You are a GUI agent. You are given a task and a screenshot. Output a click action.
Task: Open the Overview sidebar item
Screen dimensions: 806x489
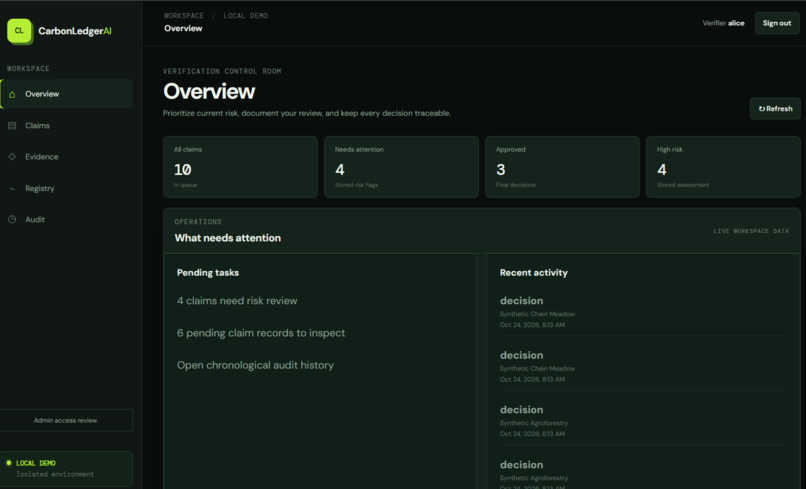tap(67, 94)
